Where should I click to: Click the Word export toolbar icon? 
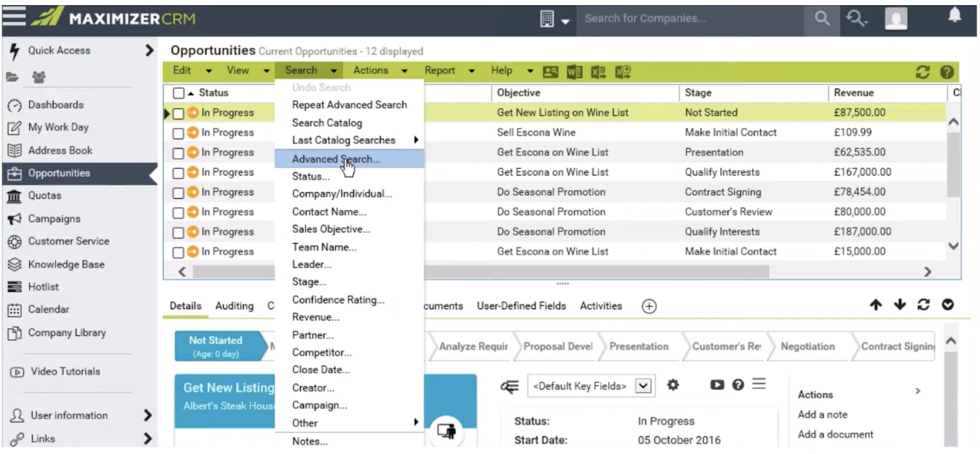[574, 72]
